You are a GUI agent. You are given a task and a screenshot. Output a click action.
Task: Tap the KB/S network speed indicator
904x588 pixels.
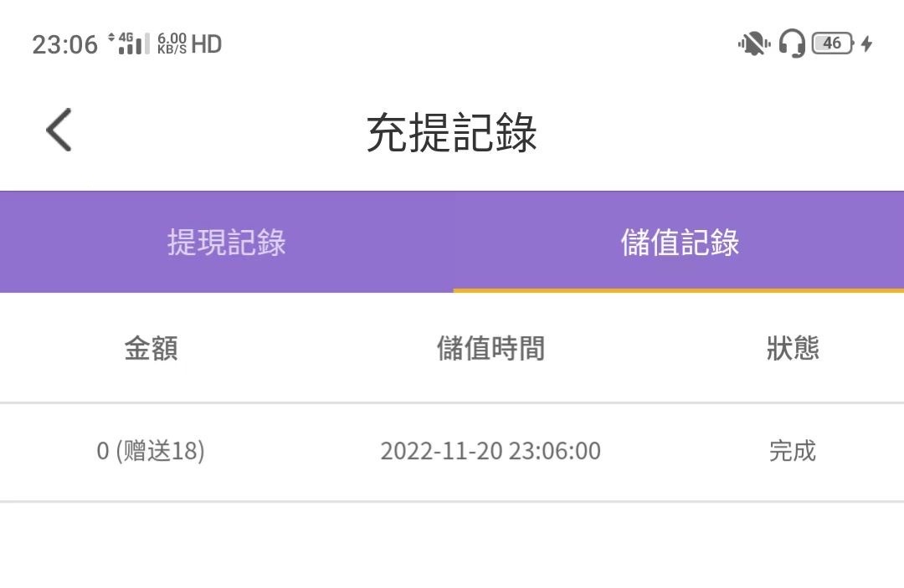tap(172, 43)
